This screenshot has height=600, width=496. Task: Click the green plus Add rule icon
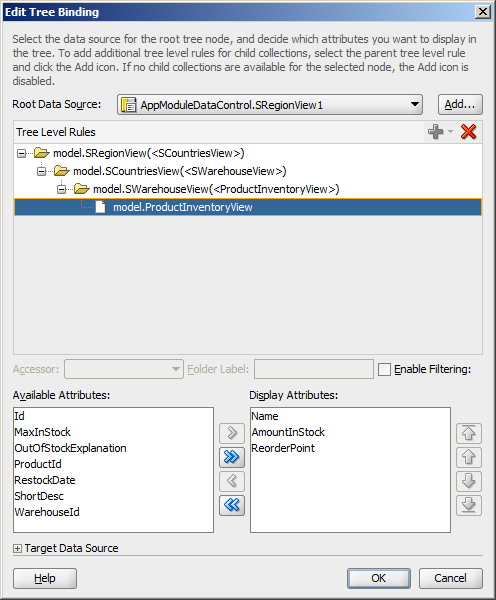(x=436, y=132)
